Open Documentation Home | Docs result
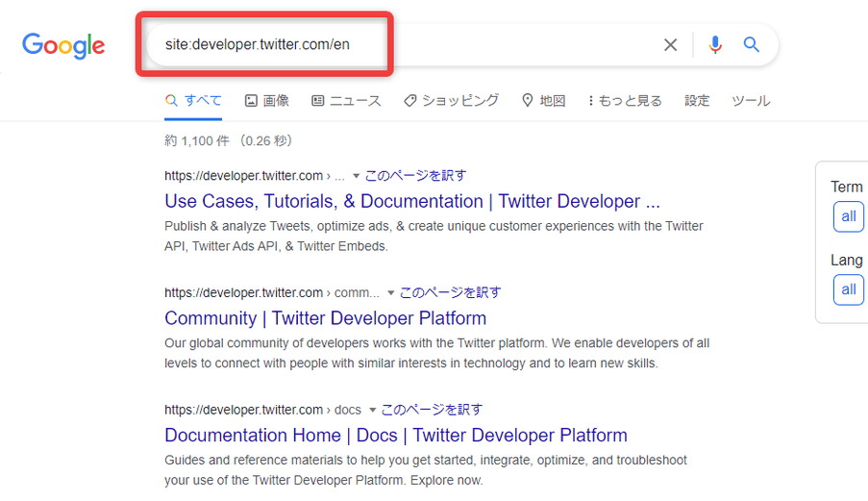Image resolution: width=868 pixels, height=501 pixels. (396, 435)
